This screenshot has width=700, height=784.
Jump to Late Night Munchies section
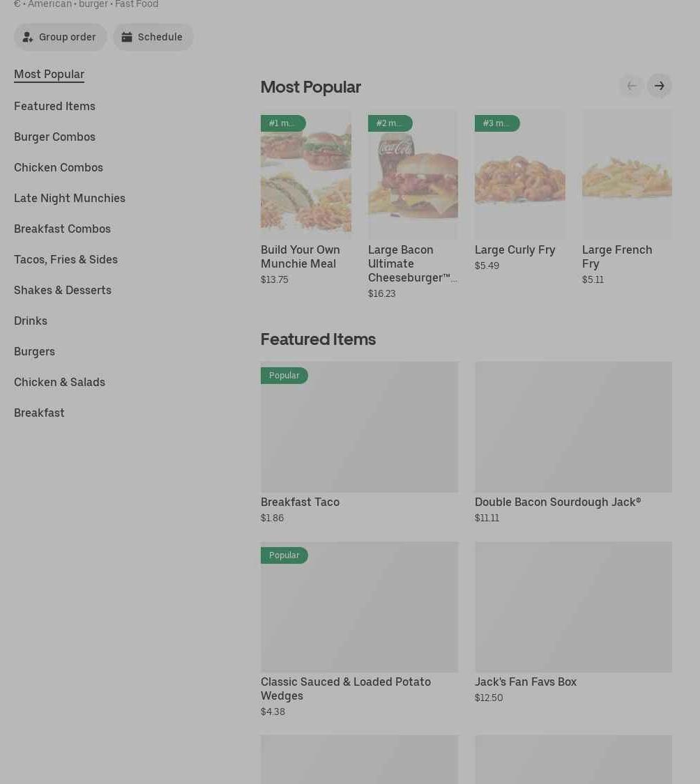point(70,199)
